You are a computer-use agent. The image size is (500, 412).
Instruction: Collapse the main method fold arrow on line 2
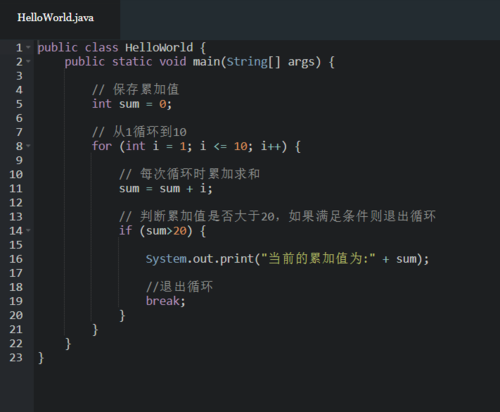coord(28,61)
